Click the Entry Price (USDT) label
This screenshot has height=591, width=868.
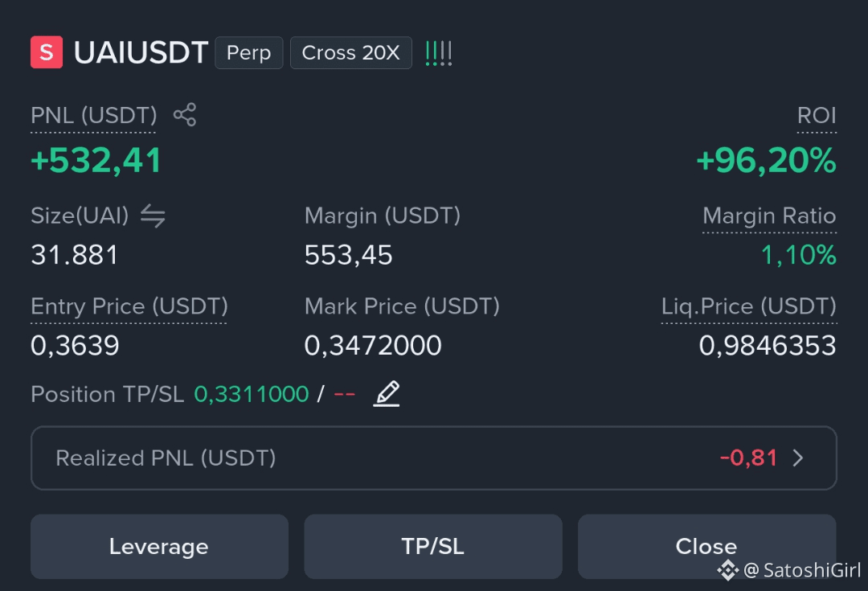click(129, 306)
